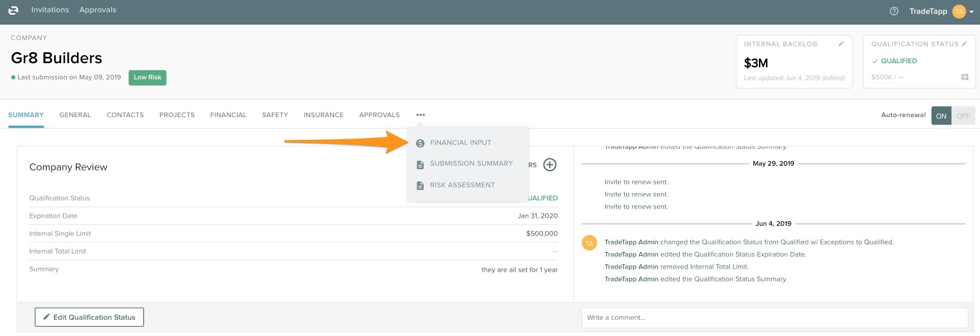Click the Low Risk badge
Screen dimensions: 980x336
pyautogui.click(x=148, y=77)
